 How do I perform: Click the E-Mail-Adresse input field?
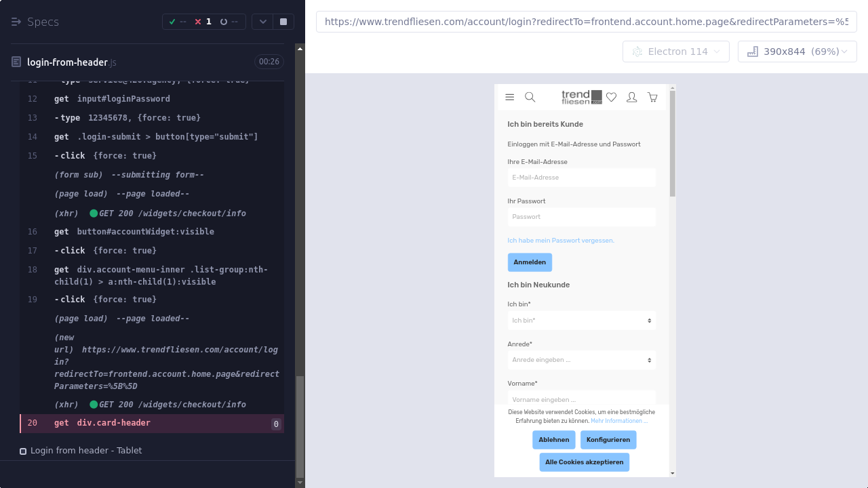[x=581, y=178]
